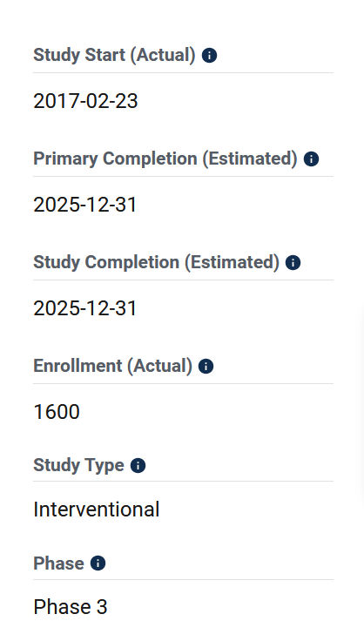This screenshot has width=364, height=641.
Task: Click the Primary Completion info icon
Action: [311, 159]
